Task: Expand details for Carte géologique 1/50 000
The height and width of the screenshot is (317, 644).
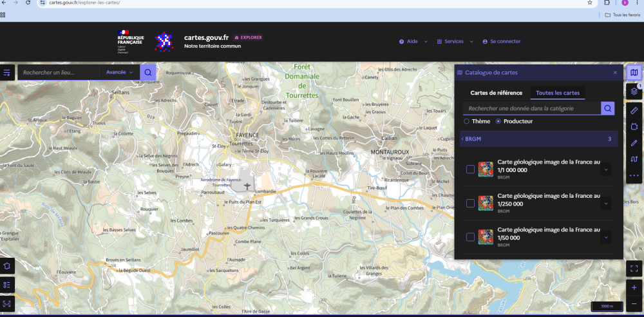Action: click(x=606, y=237)
